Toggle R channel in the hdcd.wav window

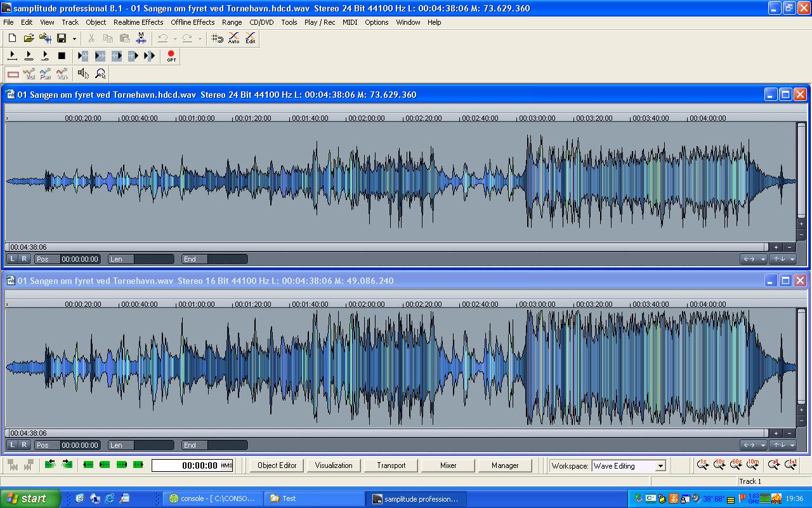click(24, 258)
